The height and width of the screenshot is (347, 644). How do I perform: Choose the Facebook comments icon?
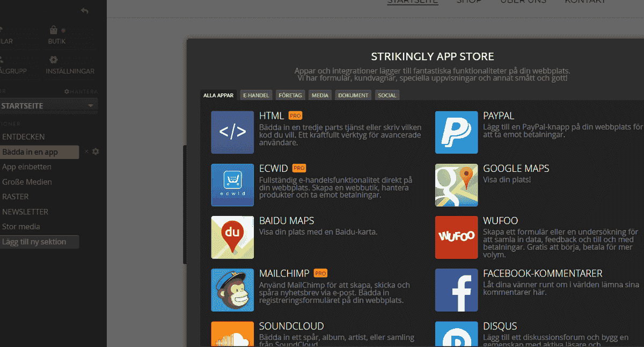457,290
